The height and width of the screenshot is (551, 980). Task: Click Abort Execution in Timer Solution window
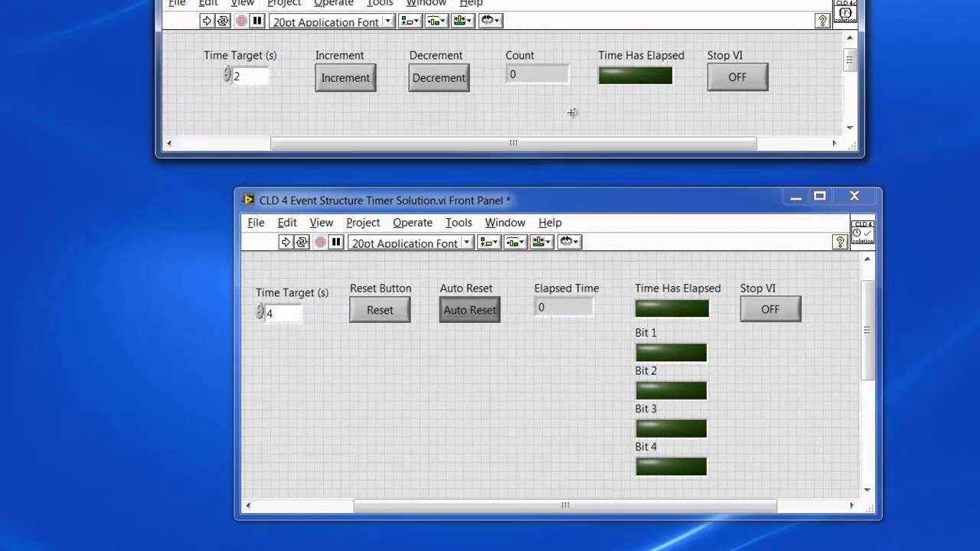coord(320,243)
